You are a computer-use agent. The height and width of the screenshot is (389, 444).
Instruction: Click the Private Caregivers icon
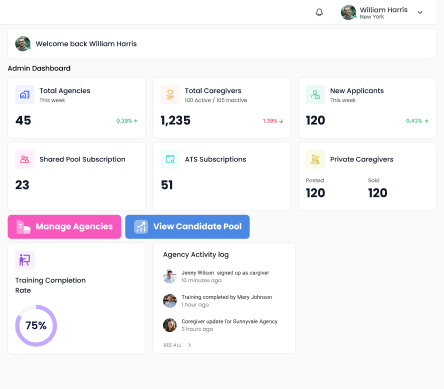click(315, 159)
